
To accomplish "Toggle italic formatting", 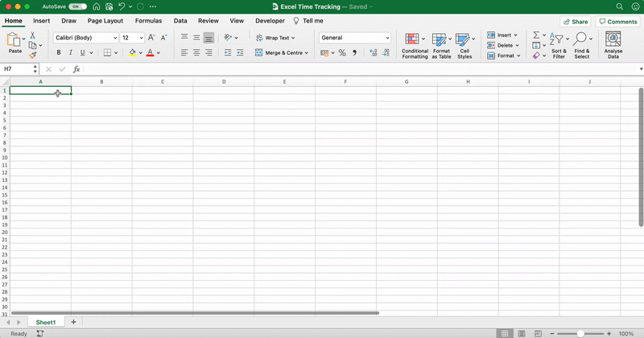I will [x=72, y=53].
